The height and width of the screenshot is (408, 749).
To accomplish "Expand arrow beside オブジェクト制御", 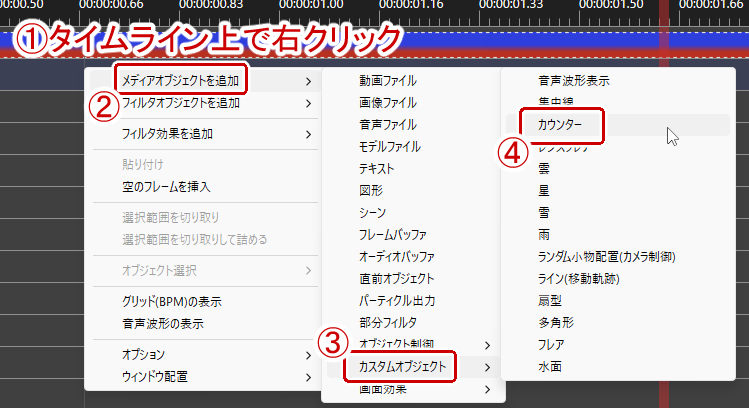I will tap(487, 345).
